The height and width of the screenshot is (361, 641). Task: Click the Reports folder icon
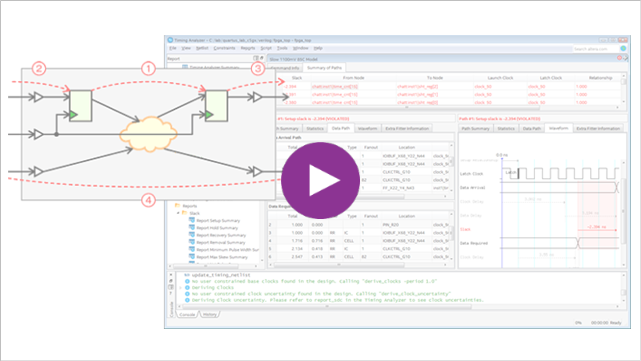click(x=178, y=206)
